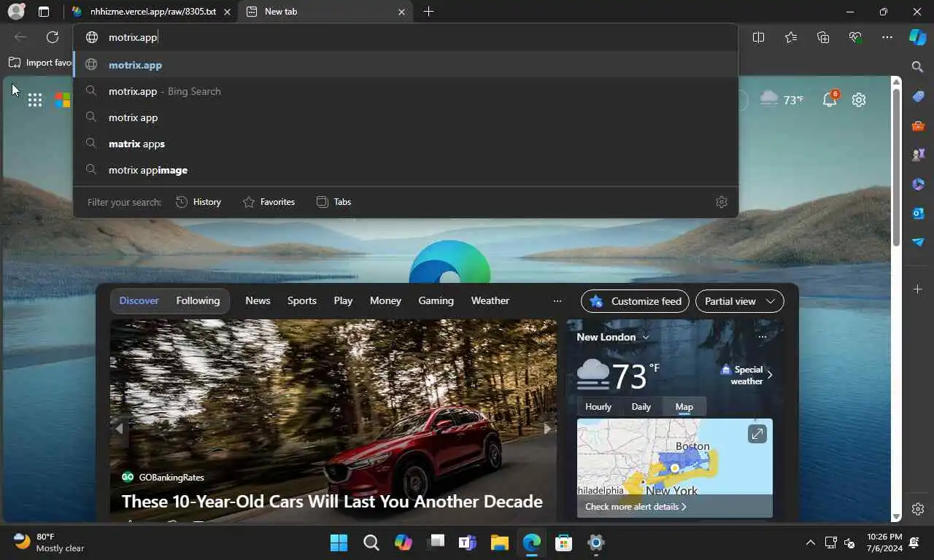The height and width of the screenshot is (560, 934).
Task: Open new tab page settings gear
Action: [859, 100]
